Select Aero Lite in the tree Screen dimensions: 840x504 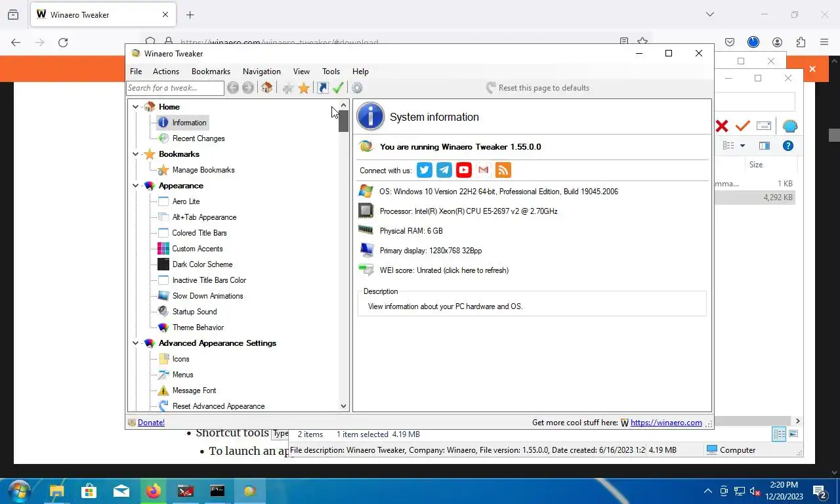click(x=186, y=201)
